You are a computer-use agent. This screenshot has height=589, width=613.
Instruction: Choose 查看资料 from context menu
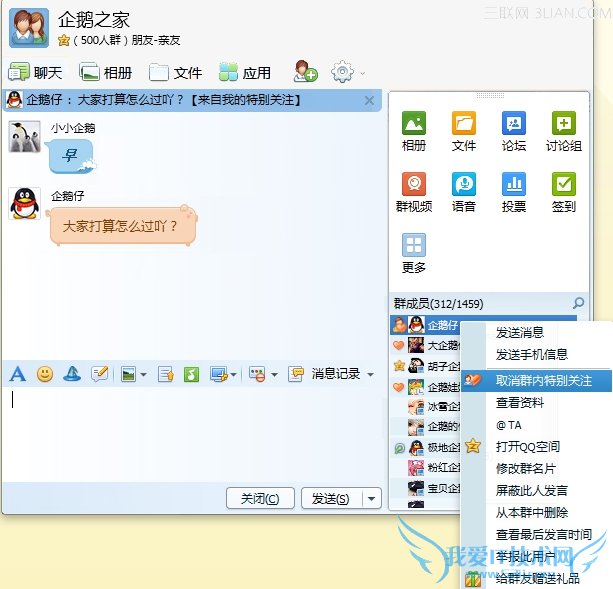click(537, 403)
